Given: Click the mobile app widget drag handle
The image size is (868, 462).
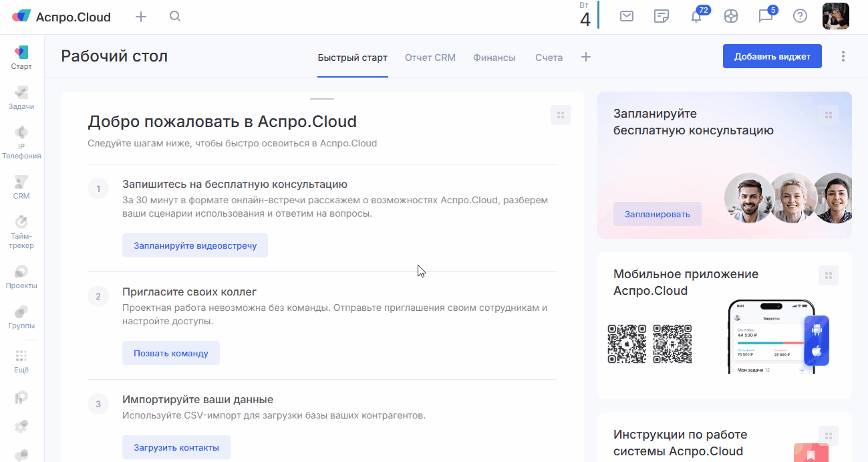Looking at the screenshot, I should pos(829,275).
